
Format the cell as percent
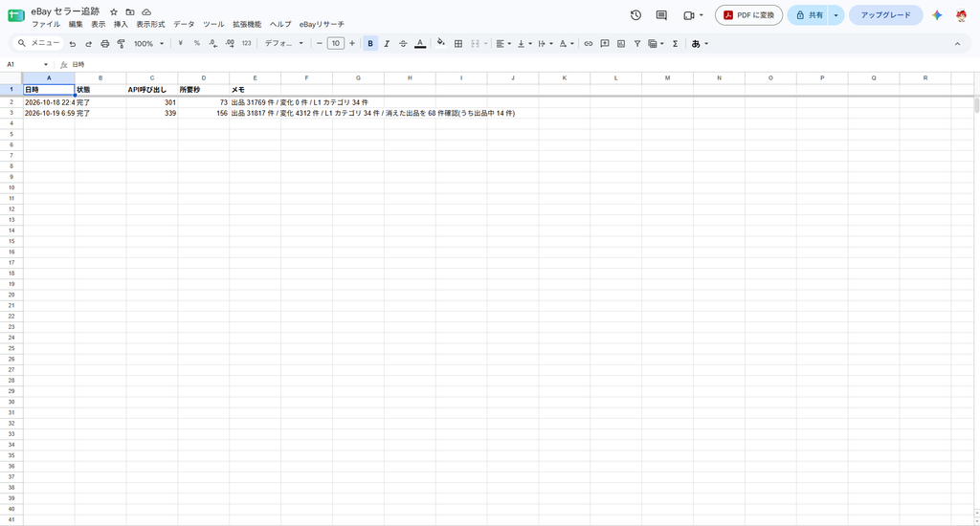197,44
